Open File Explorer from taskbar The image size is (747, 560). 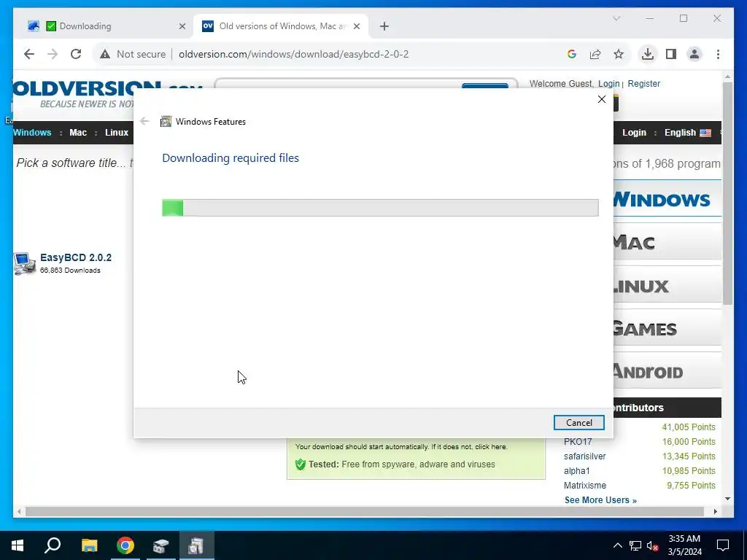point(89,545)
